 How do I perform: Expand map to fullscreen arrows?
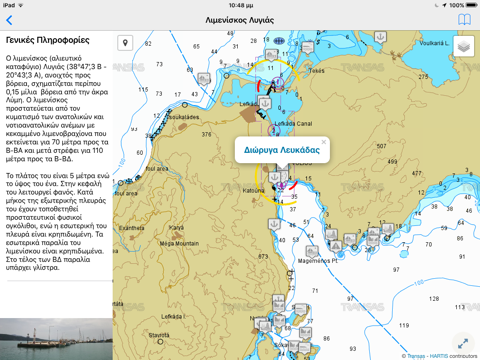[463, 343]
